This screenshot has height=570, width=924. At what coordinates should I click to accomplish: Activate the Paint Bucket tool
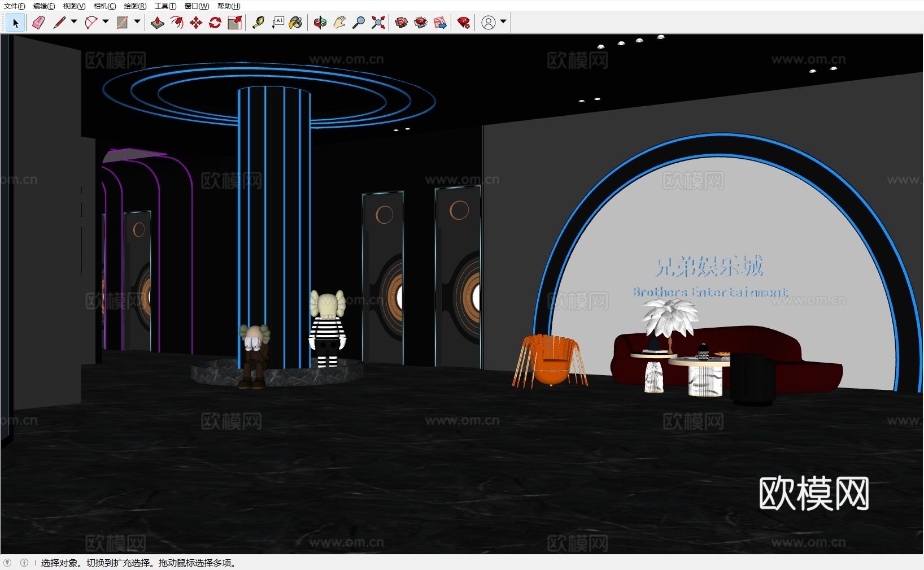pos(295,23)
